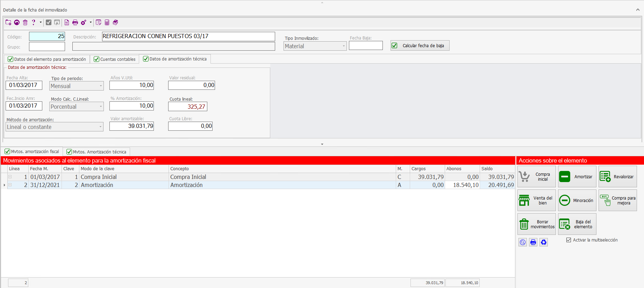
Task: Click the blue magnifier search icon
Action: pyautogui.click(x=522, y=242)
